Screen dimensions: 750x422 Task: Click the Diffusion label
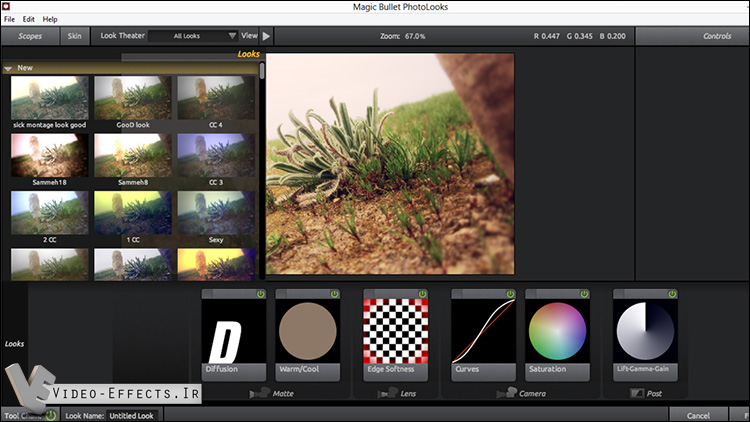(221, 369)
